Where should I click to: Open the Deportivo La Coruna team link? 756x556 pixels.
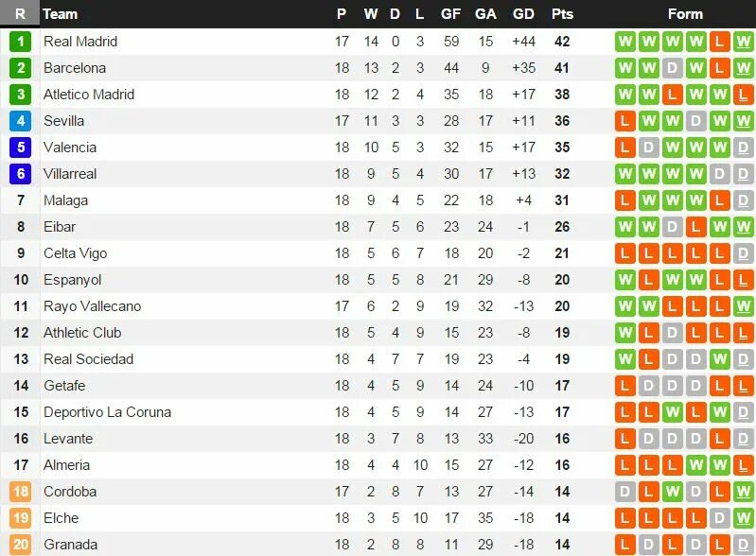[107, 412]
